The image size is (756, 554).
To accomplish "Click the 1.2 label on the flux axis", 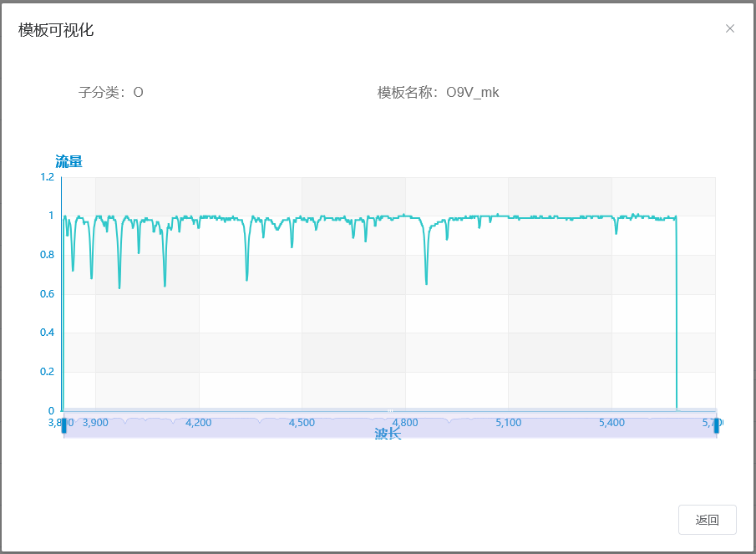I will [47, 177].
